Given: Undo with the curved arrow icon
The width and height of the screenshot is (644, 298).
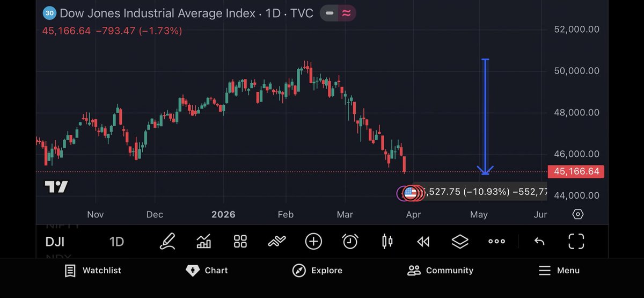Looking at the screenshot, I should pos(539,242).
